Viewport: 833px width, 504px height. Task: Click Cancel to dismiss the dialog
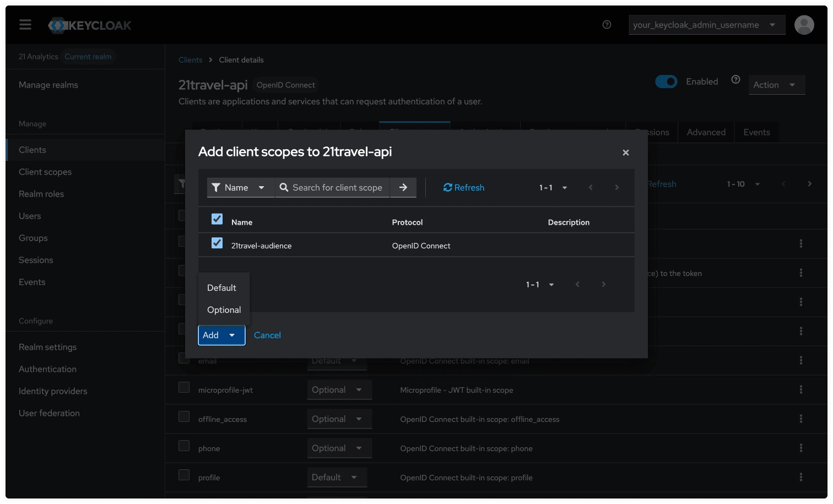coord(267,335)
